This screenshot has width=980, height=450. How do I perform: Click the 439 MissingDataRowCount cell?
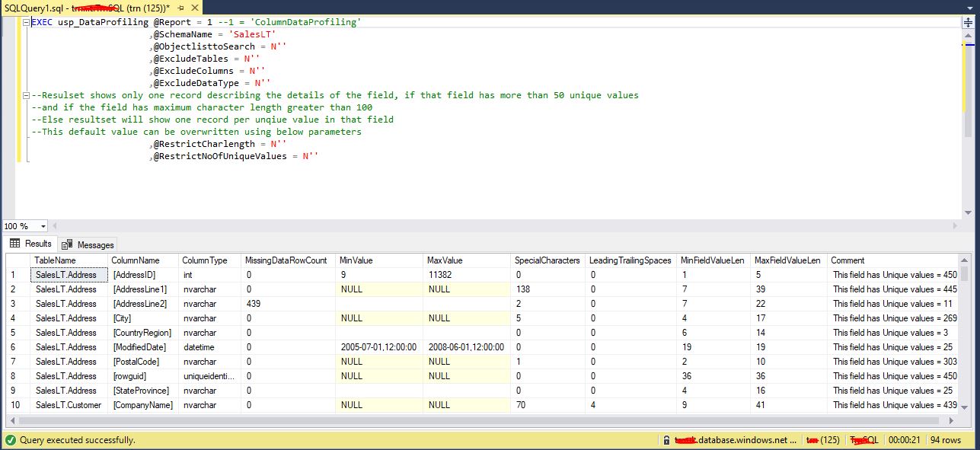(x=289, y=304)
